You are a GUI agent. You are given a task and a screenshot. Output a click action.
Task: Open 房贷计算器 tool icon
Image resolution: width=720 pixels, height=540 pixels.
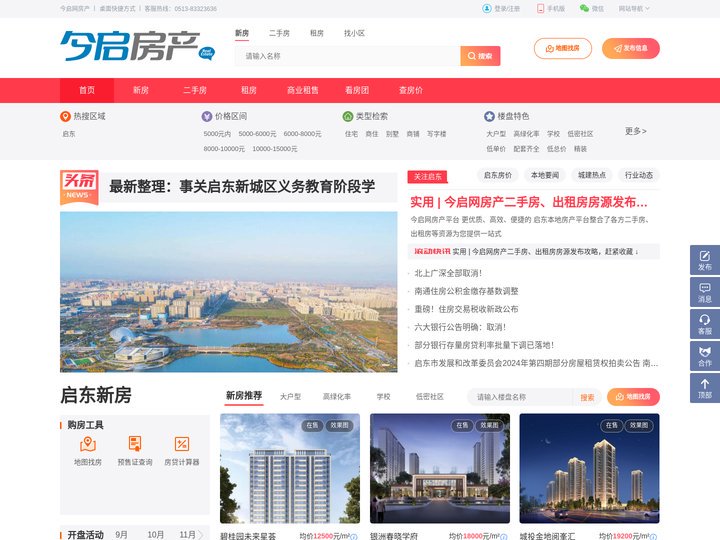pos(182,444)
